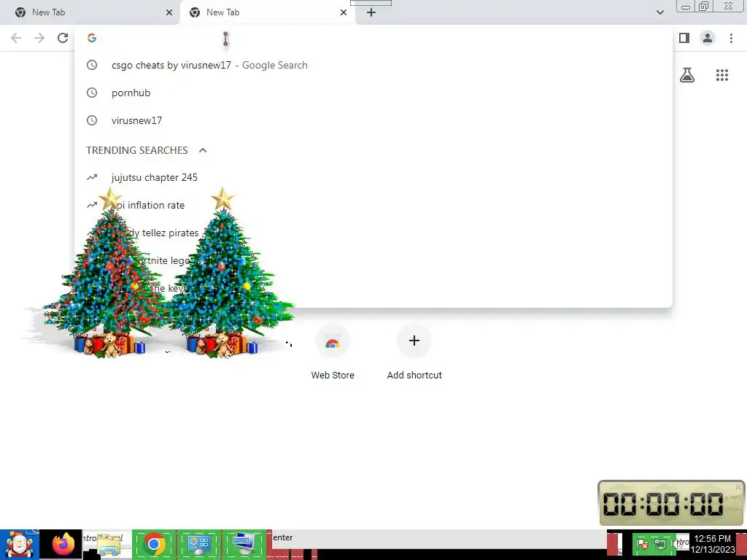Close the first New Tab
747x560 pixels.
pos(169,12)
